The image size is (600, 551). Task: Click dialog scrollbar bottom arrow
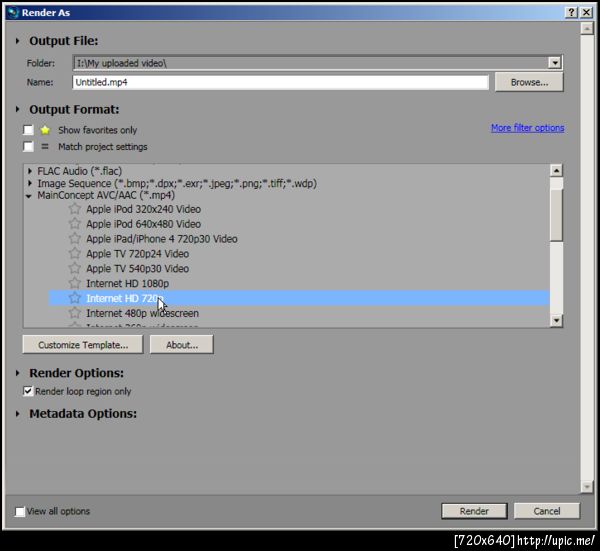587,486
